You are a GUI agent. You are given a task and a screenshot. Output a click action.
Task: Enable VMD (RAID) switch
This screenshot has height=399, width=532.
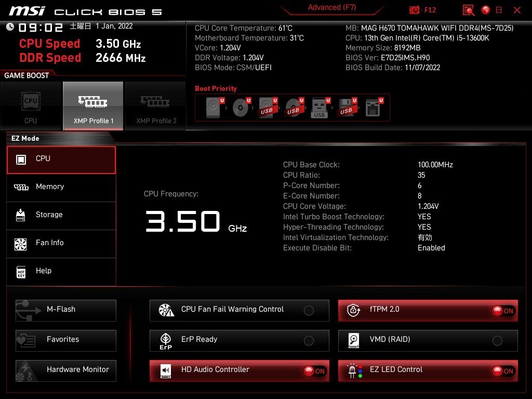click(497, 341)
